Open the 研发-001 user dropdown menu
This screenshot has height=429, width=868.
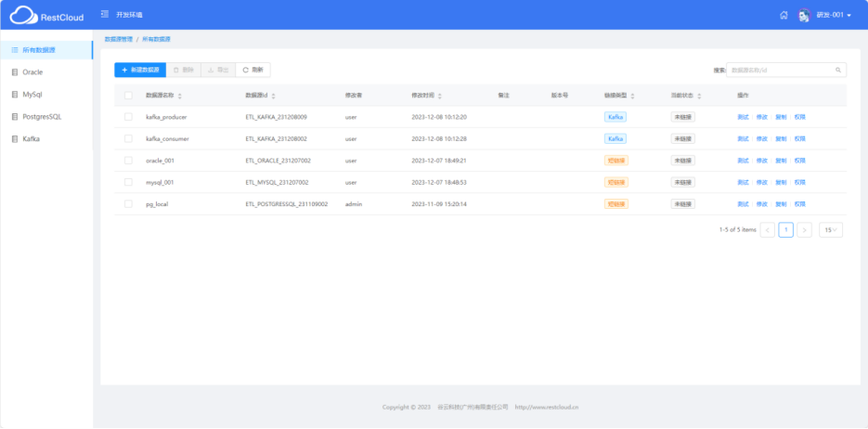[834, 15]
